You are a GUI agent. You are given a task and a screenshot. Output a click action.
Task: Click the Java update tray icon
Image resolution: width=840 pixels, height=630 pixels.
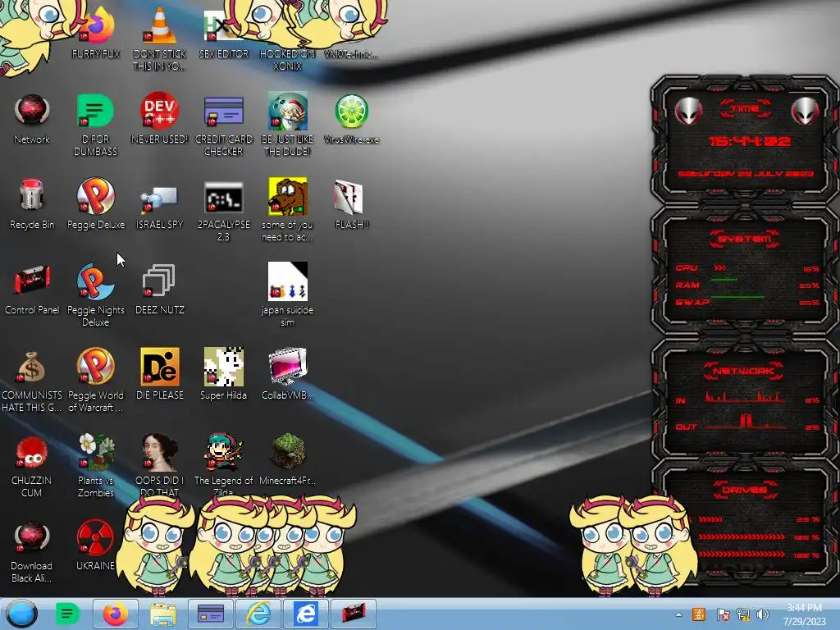point(699,614)
